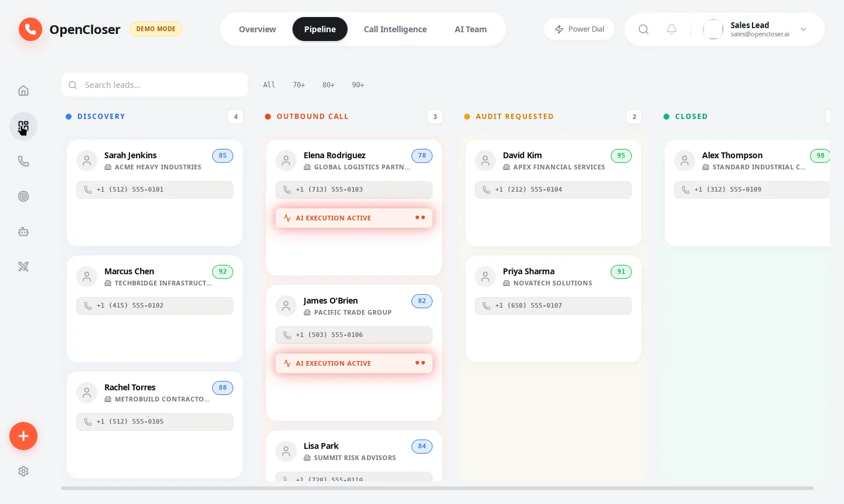Call Elena Rodriguez at +1 (713) 555-0103
The width and height of the screenshot is (844, 504).
tap(354, 190)
